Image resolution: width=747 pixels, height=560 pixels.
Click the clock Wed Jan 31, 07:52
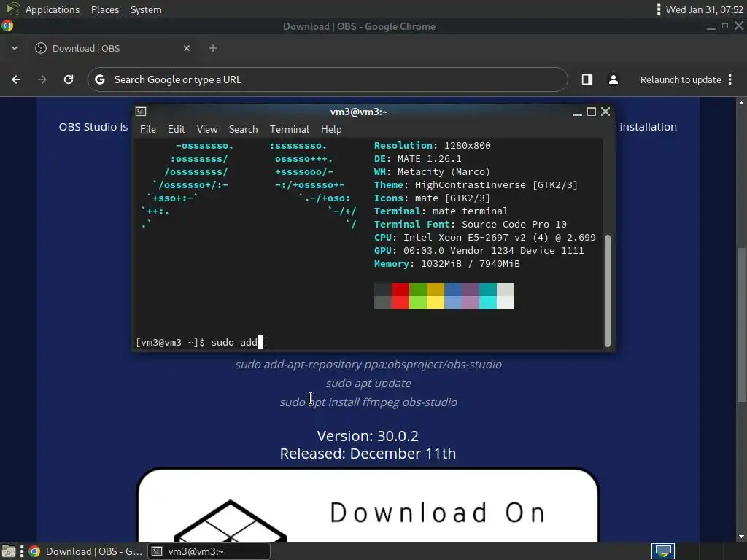[704, 9]
